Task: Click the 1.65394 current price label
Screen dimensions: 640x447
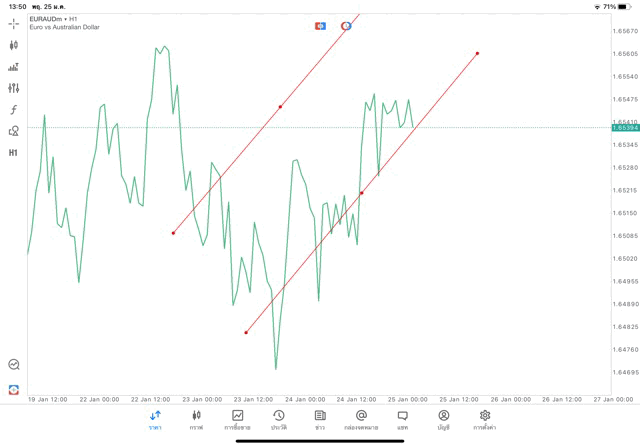Action: 625,128
